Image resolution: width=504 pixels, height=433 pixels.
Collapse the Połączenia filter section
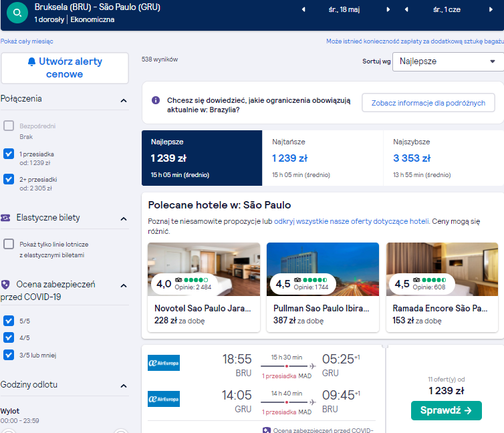[x=124, y=100]
